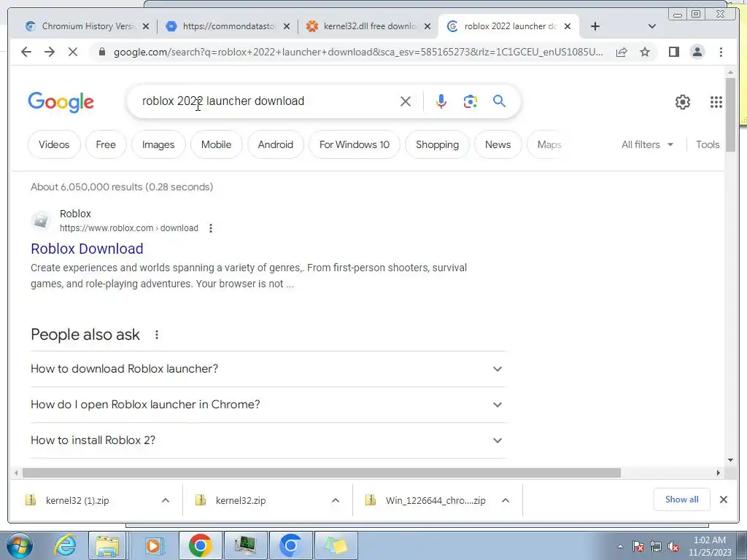Filter results by Videos

click(x=54, y=144)
